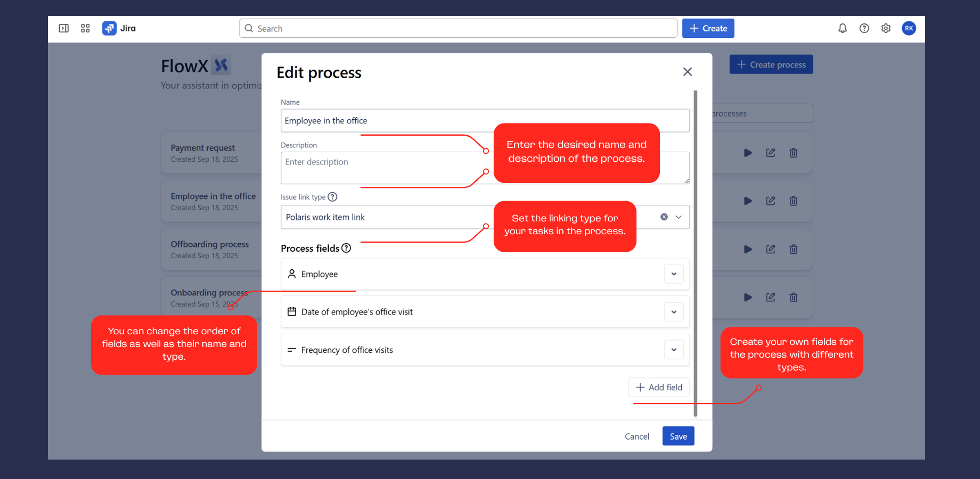Cancel editing the process

[637, 436]
